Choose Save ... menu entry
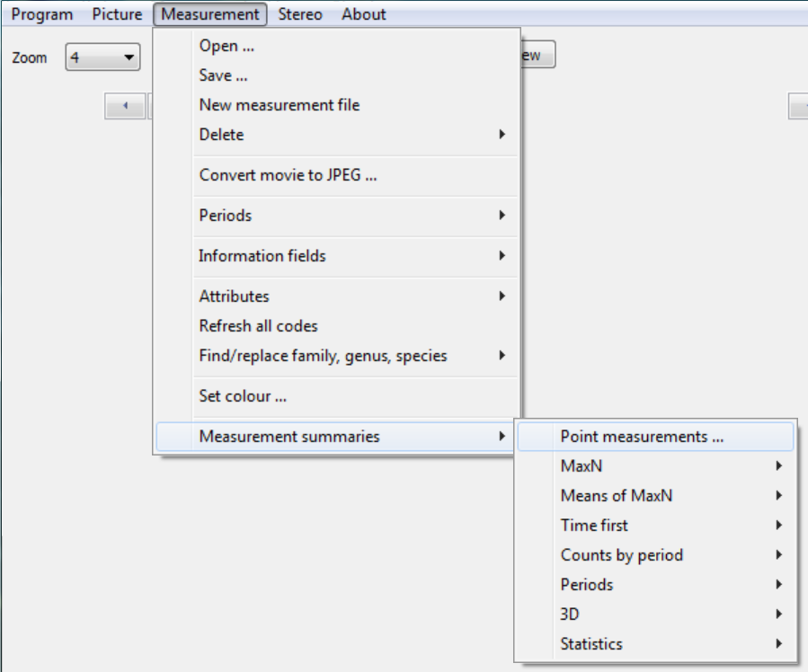Image resolution: width=808 pixels, height=672 pixels. [x=223, y=75]
